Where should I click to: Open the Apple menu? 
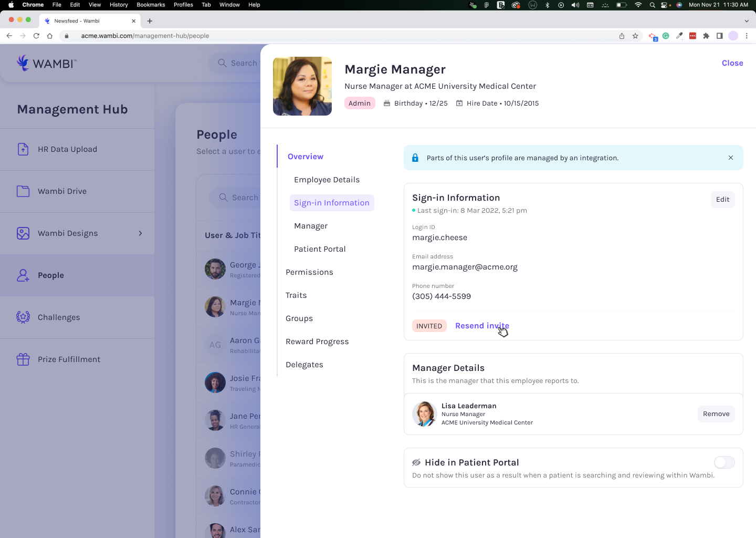11,5
